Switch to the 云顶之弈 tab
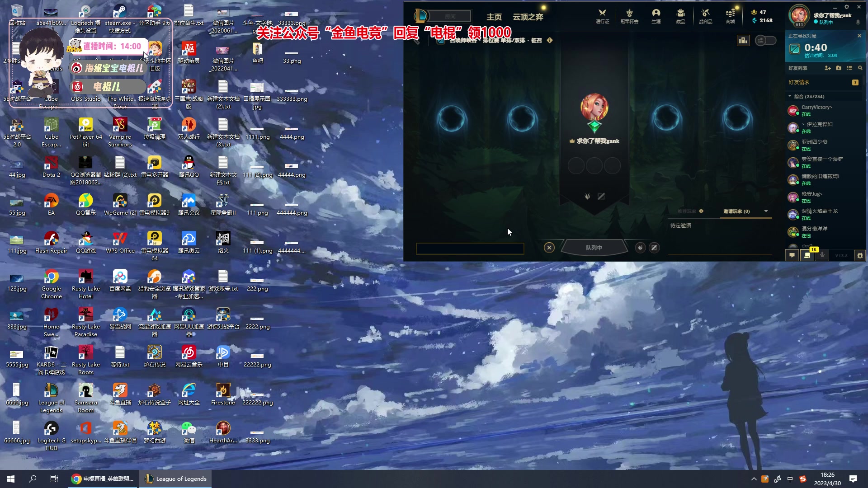This screenshot has height=488, width=868. 528,17
